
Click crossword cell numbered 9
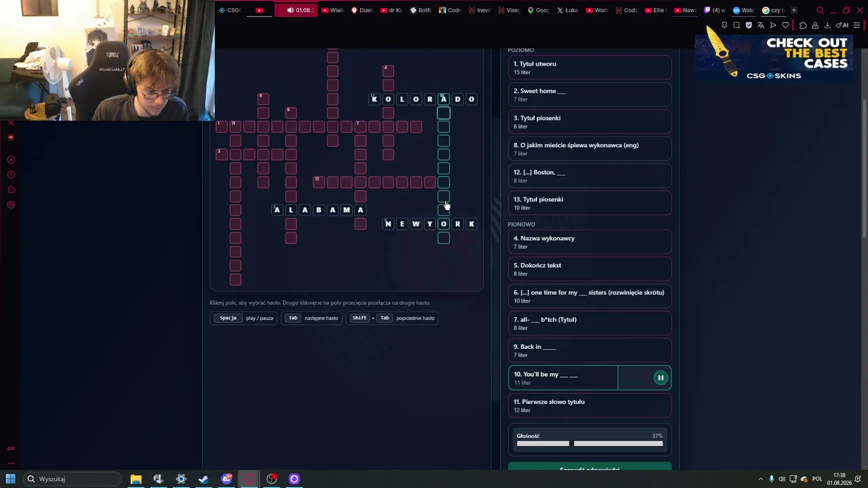click(x=263, y=99)
